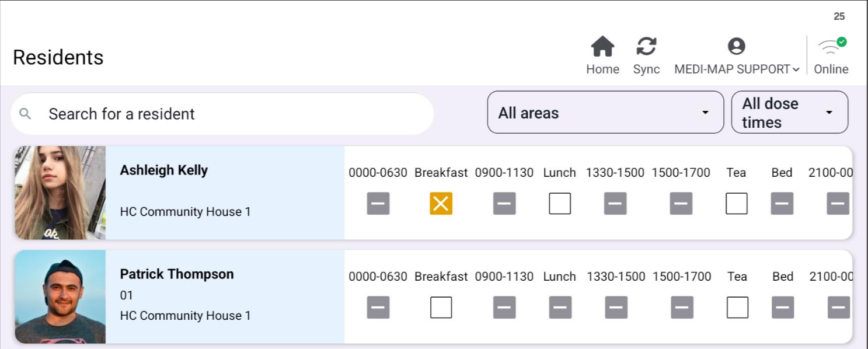Go to the Home icon
The image size is (868, 349).
coord(602,47)
